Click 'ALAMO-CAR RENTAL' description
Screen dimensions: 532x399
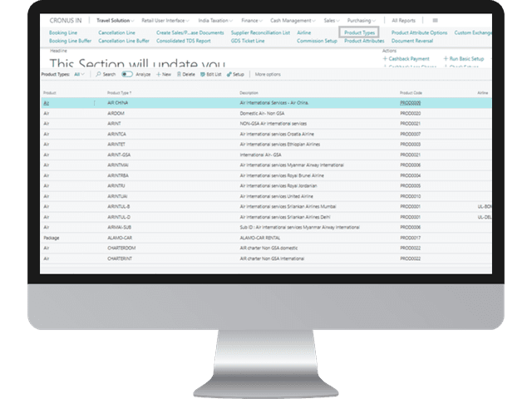pos(260,238)
